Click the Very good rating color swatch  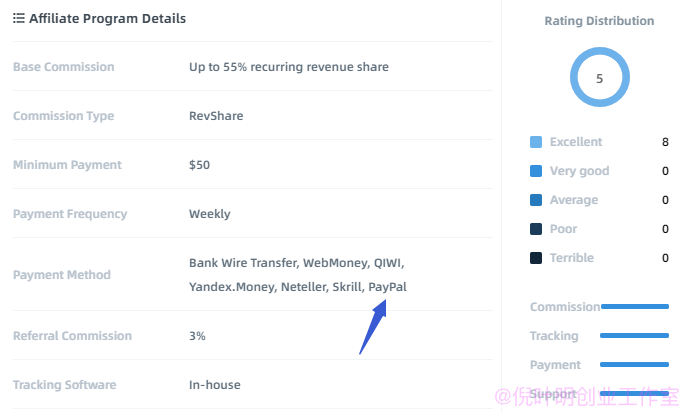click(536, 171)
